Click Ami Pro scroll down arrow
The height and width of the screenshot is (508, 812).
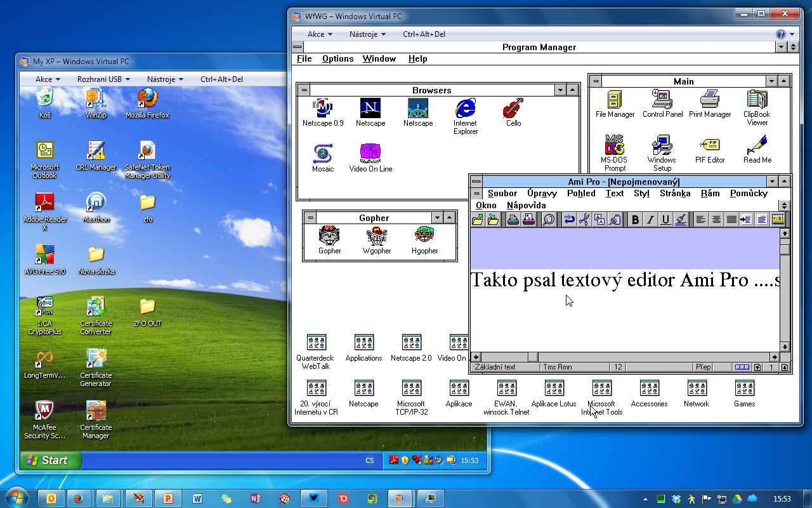pos(785,347)
